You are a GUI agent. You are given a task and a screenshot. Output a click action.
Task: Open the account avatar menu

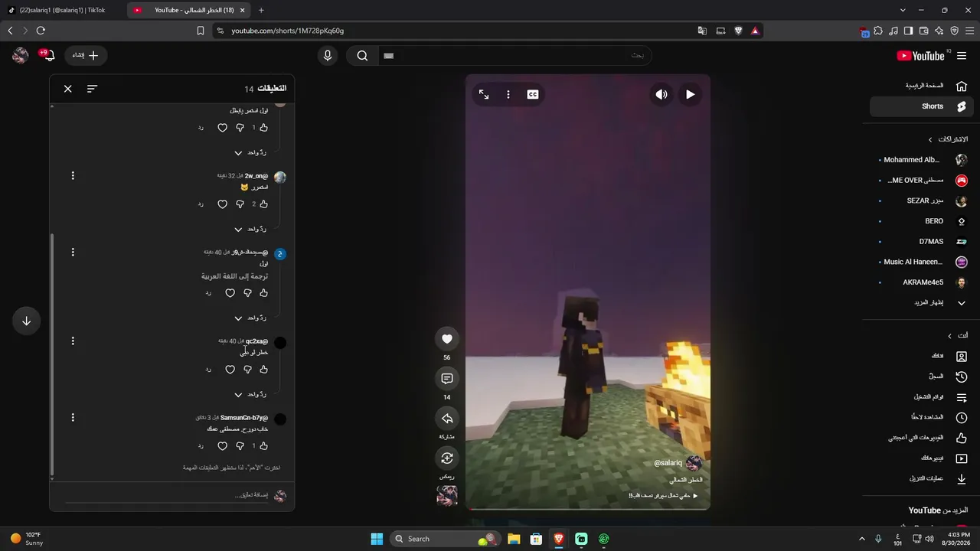(21, 56)
